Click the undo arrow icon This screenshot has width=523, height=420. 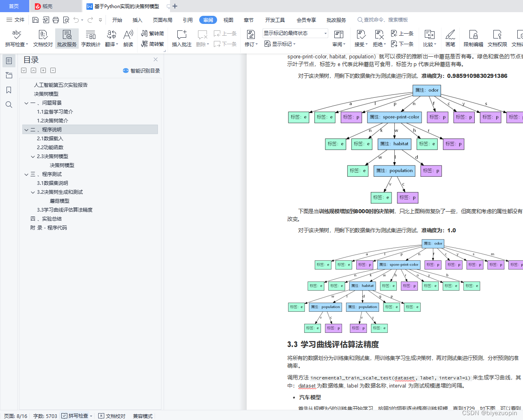click(x=76, y=20)
